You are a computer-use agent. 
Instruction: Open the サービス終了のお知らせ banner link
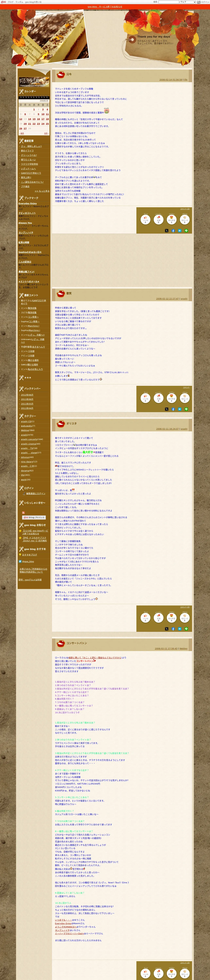point(105,7)
